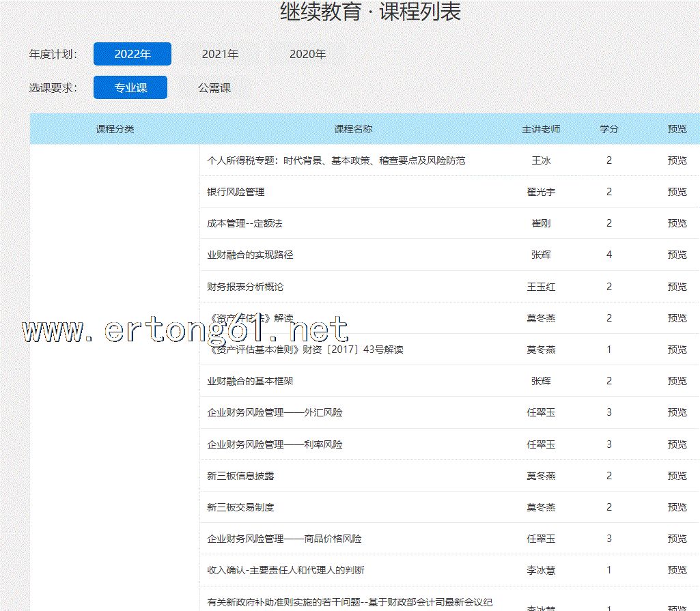This screenshot has height=611, width=700.
Task: Switch to the 2021年 annual plan
Action: (220, 54)
